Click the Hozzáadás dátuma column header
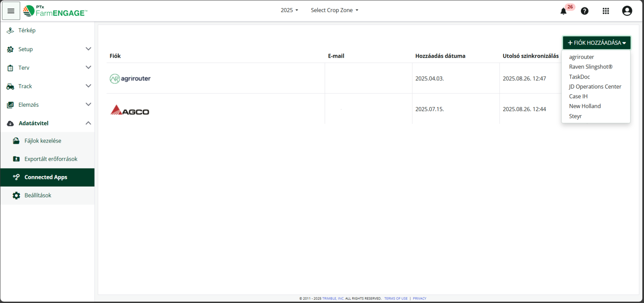644x303 pixels. (440, 56)
